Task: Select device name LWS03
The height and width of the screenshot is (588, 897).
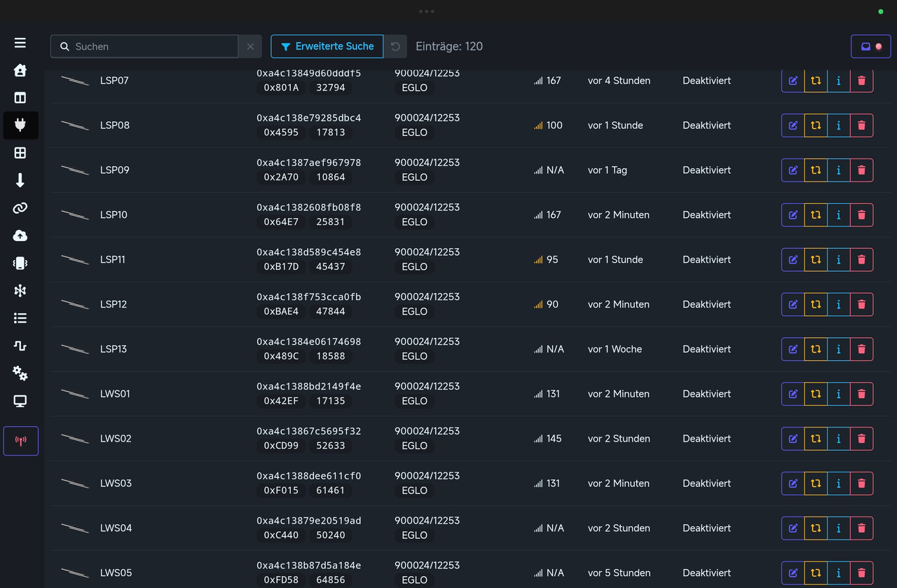Action: pos(116,484)
